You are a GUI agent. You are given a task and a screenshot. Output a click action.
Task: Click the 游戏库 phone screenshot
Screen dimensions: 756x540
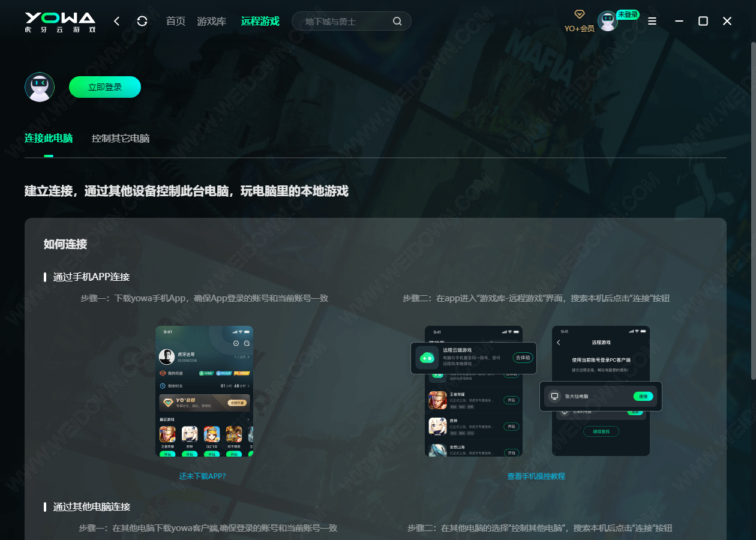473,391
